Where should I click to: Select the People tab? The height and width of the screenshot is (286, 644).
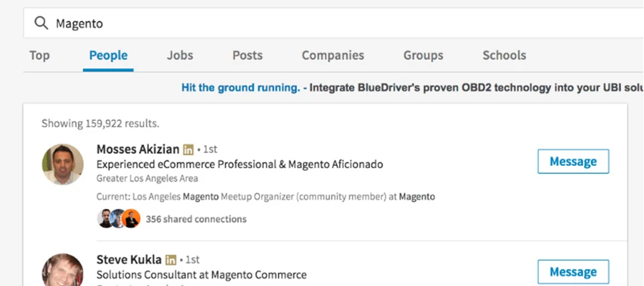(x=108, y=55)
